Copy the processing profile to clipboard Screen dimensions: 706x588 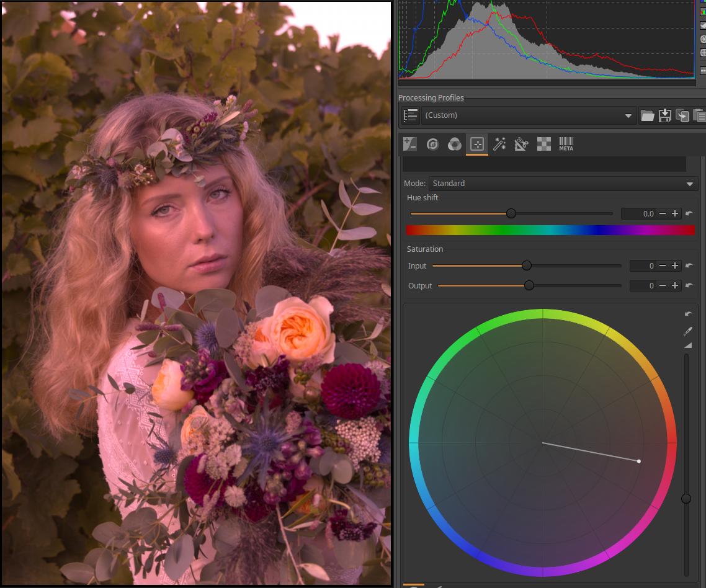(682, 115)
